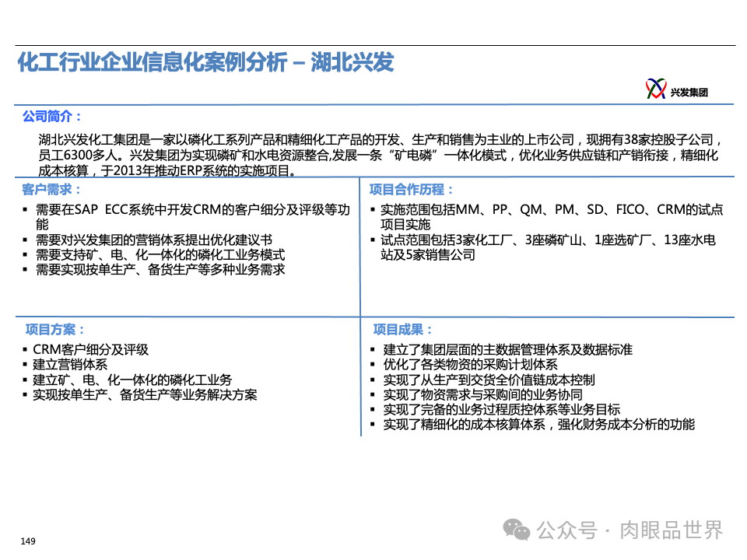Viewport: 747px width, 560px height.
Task: Click bullet 建立矿、电、化一体化的磷化工业务
Action: [x=132, y=380]
